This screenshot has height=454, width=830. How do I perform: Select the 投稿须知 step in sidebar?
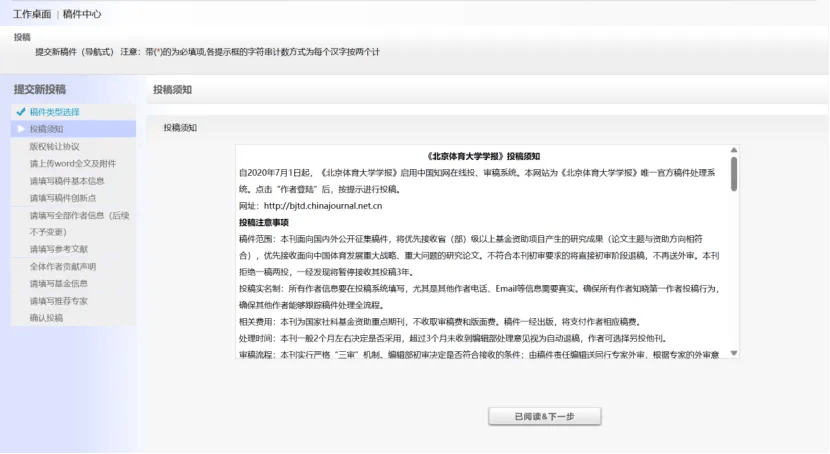pyautogui.click(x=46, y=129)
